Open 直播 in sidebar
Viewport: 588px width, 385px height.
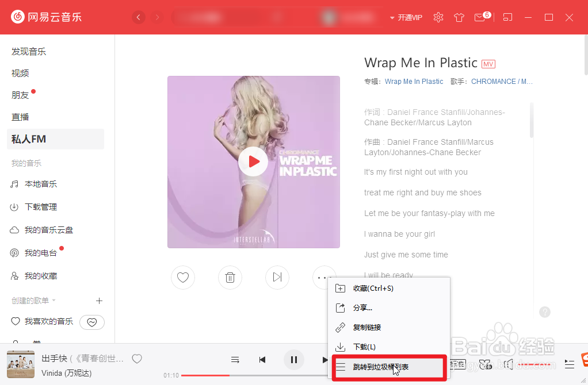coord(20,117)
